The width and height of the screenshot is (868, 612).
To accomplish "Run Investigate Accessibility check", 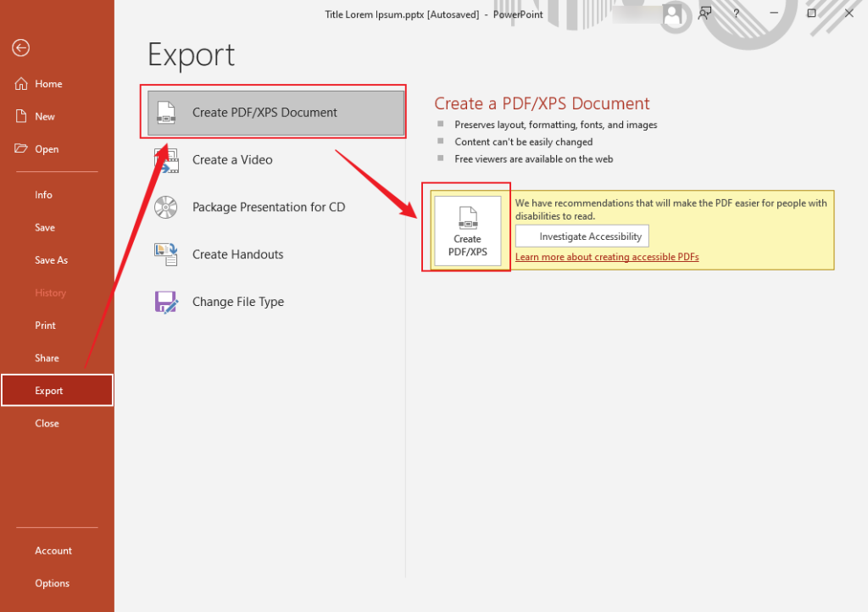I will [x=581, y=236].
